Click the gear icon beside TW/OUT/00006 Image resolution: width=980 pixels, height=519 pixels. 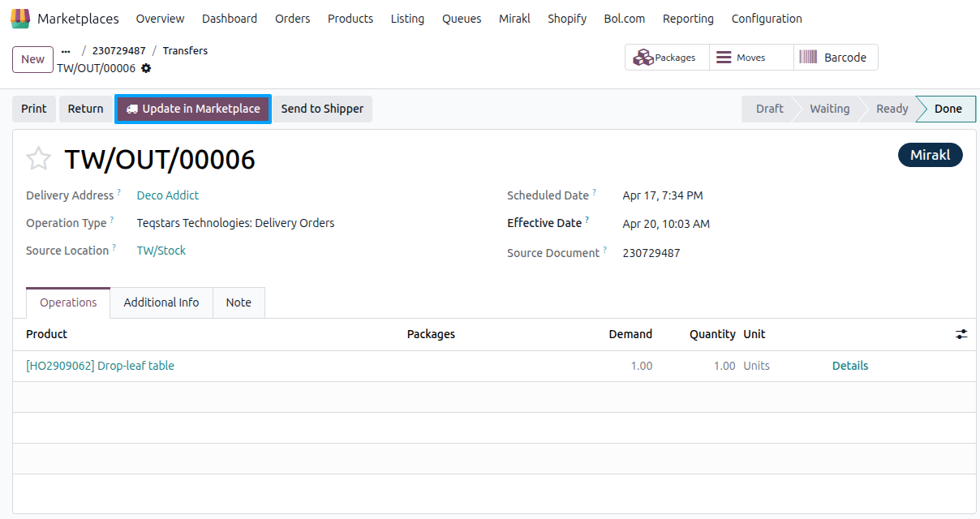tap(146, 68)
